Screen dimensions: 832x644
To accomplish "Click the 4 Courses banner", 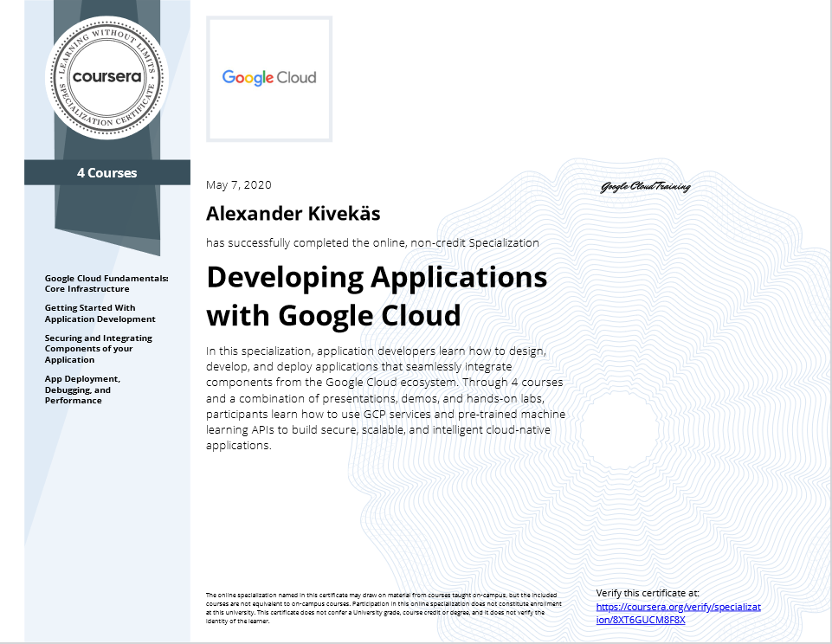I will tap(106, 172).
